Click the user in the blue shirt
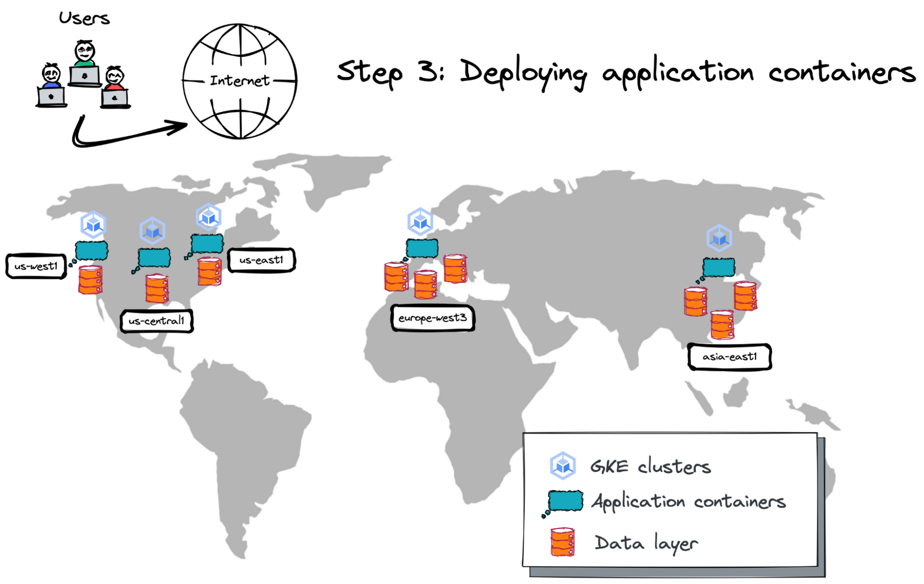 (51, 85)
